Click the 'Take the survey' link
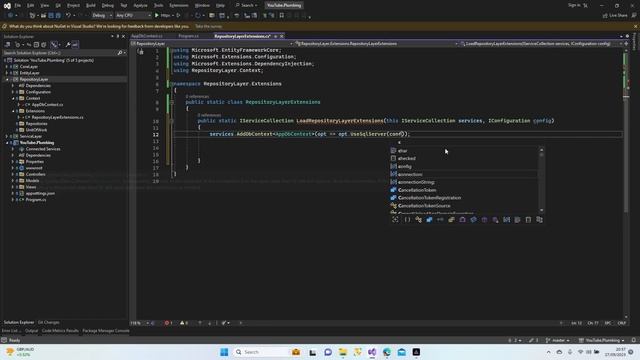 coord(209,27)
